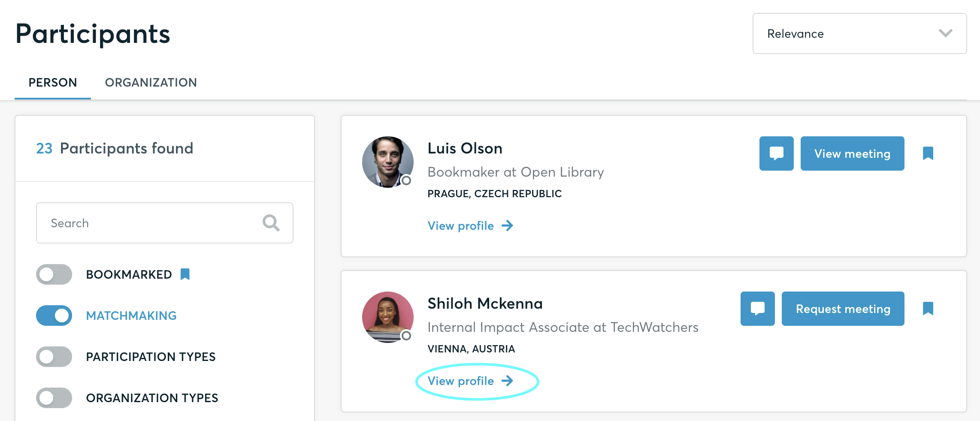The image size is (980, 421).
Task: Open chat with Shiloh Mckenna
Action: (757, 309)
